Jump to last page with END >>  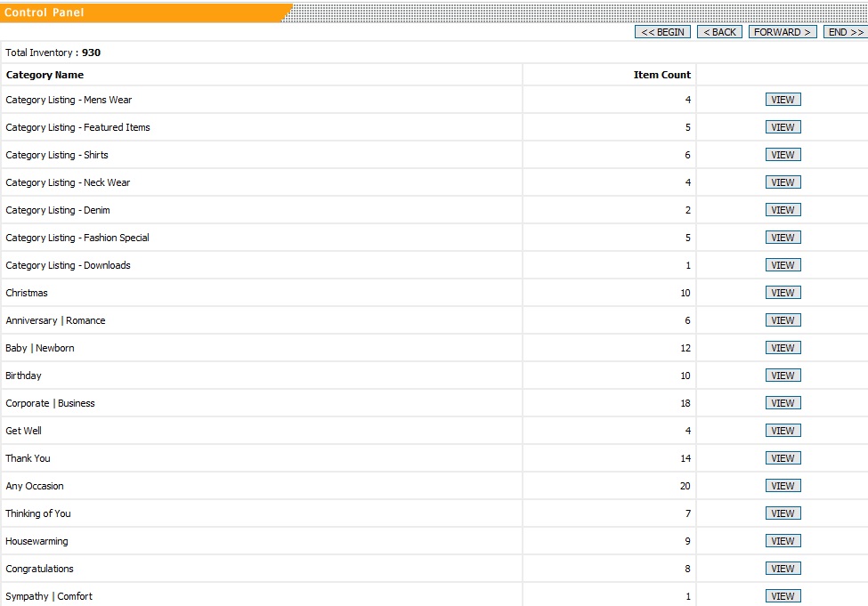coord(845,32)
